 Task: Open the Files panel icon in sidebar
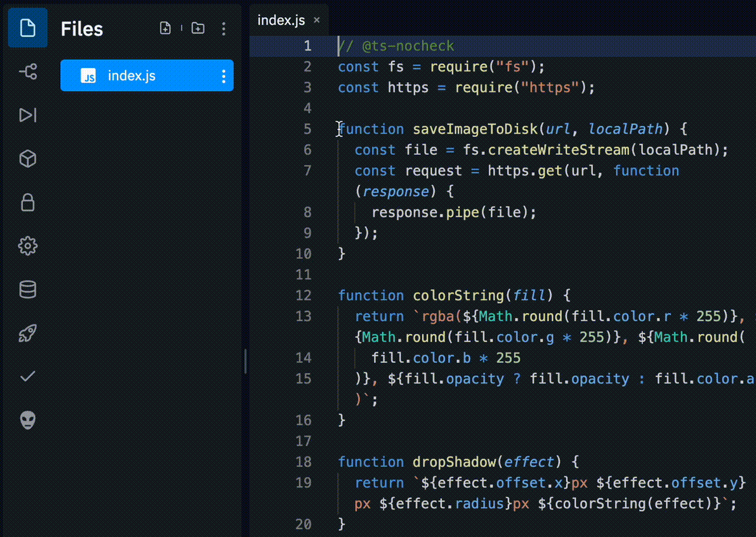[27, 28]
